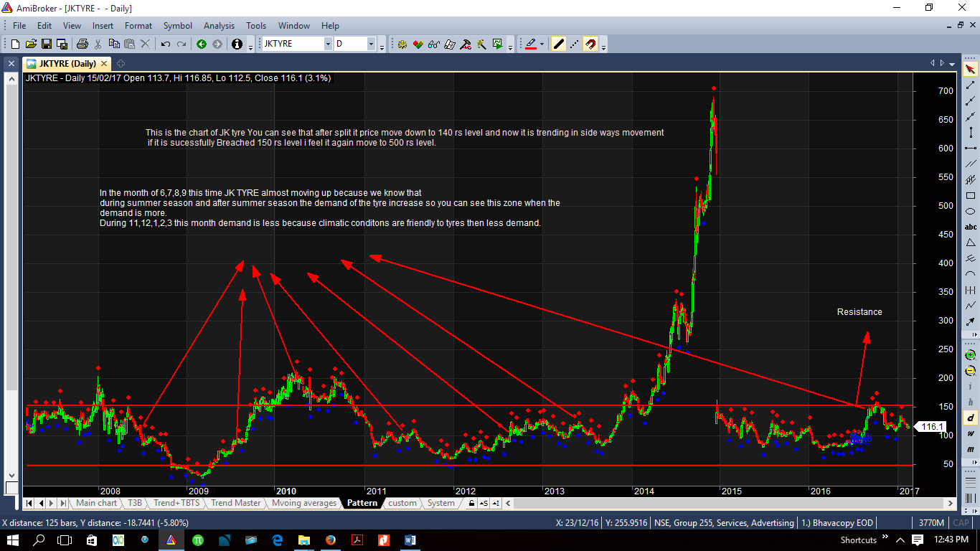Print the chart using printer icon

coord(83,44)
